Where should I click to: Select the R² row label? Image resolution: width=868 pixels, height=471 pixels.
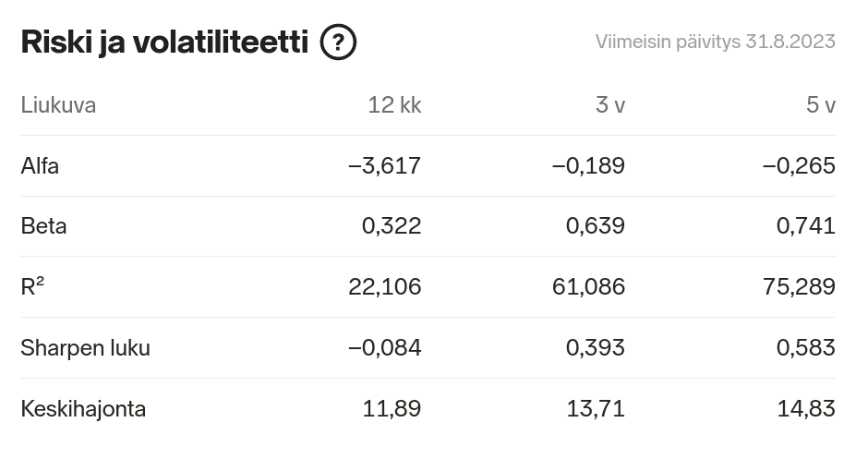click(x=32, y=287)
